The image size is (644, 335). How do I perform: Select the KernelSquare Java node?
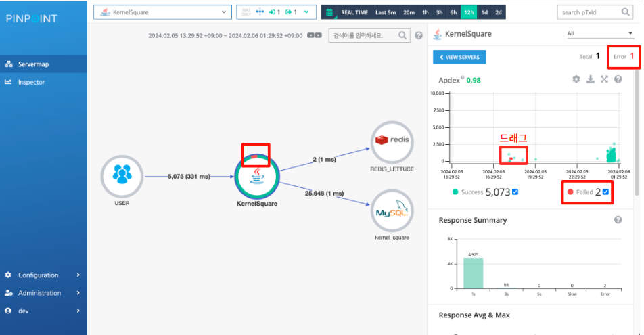tap(257, 177)
